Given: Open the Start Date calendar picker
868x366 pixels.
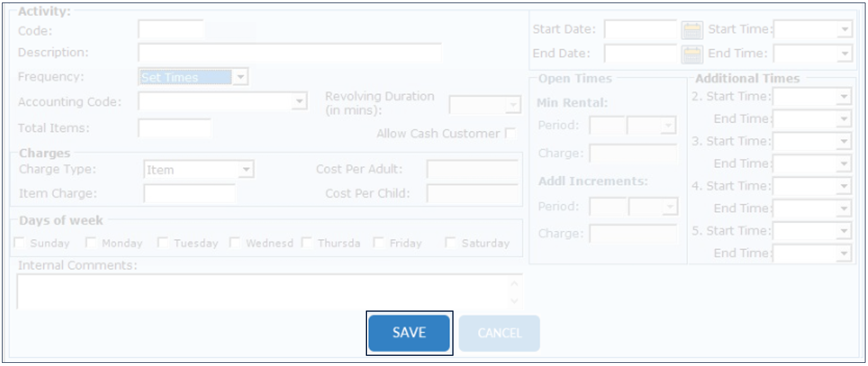Looking at the screenshot, I should point(692,30).
